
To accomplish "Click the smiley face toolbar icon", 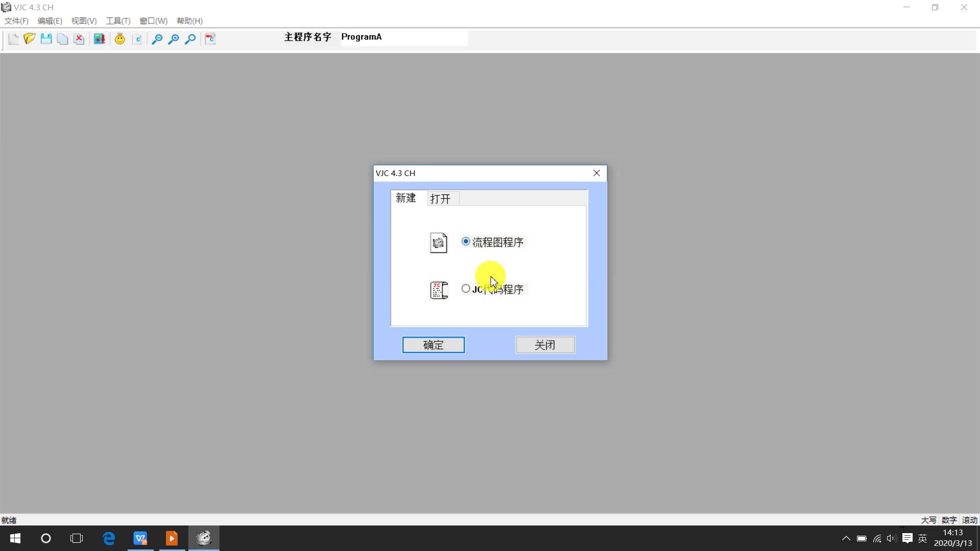I will pyautogui.click(x=120, y=39).
